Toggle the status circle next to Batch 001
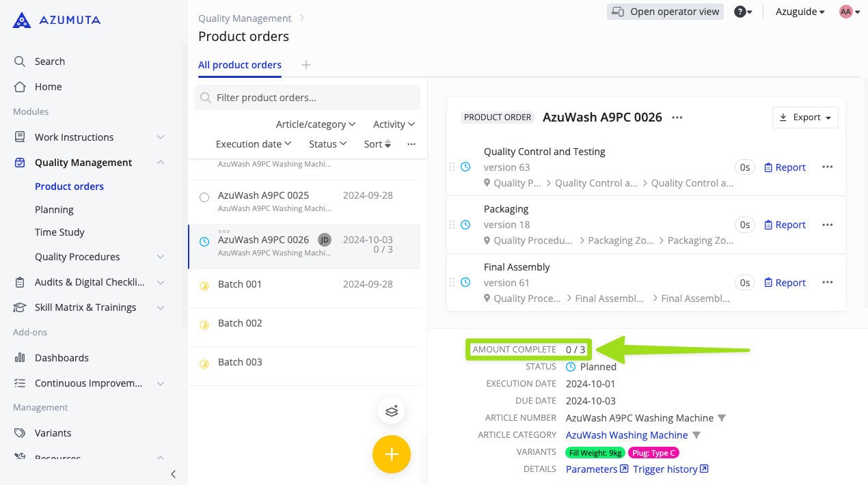Screen dimensions: 868x485 click(x=204, y=286)
